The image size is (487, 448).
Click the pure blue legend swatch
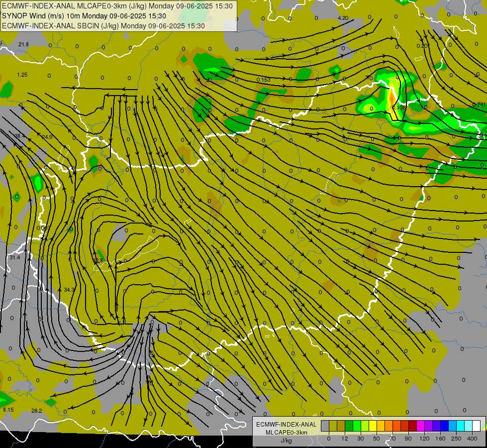pyautogui.click(x=445, y=426)
